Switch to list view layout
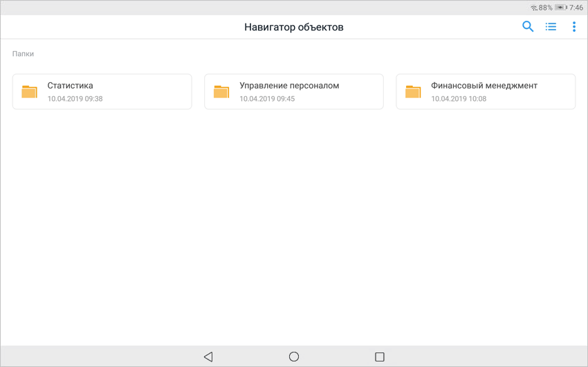 pos(551,27)
